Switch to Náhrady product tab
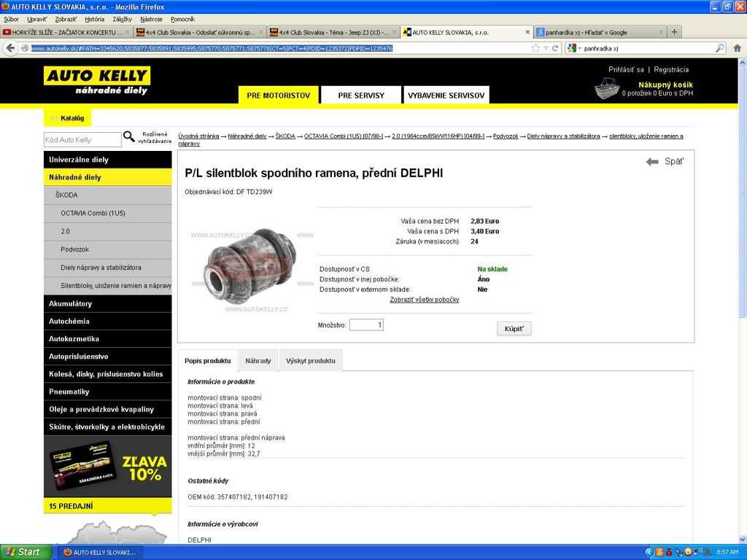This screenshot has height=560, width=747. pos(258,361)
